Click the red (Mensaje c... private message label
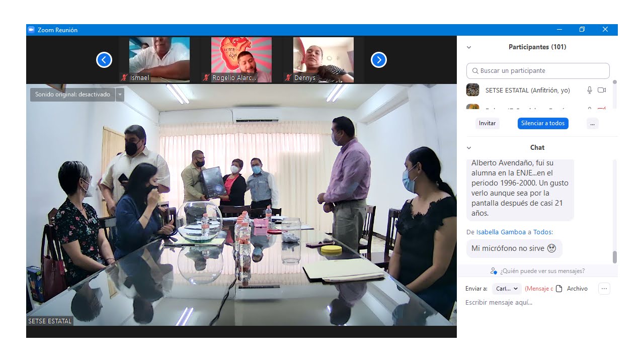The image size is (644, 362). (x=539, y=289)
